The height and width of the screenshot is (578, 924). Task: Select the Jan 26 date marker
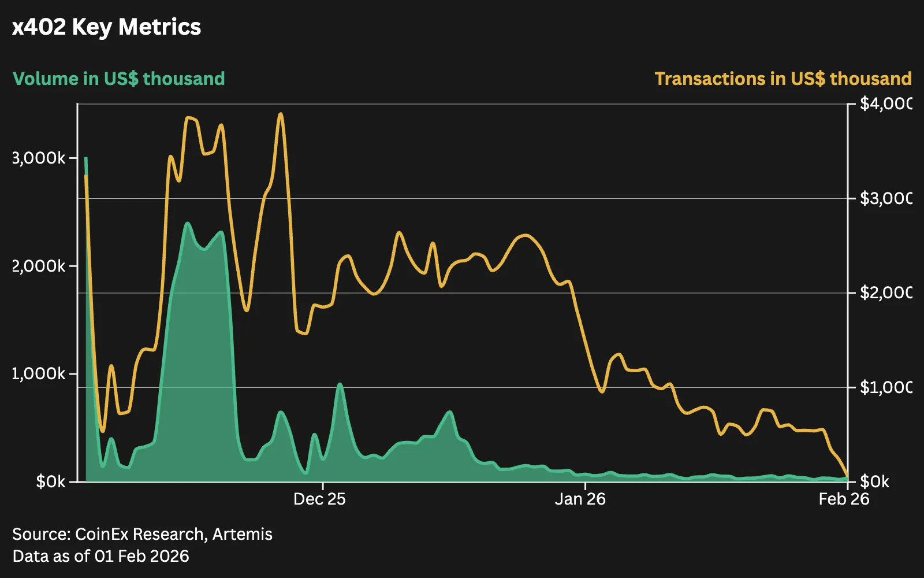point(580,499)
